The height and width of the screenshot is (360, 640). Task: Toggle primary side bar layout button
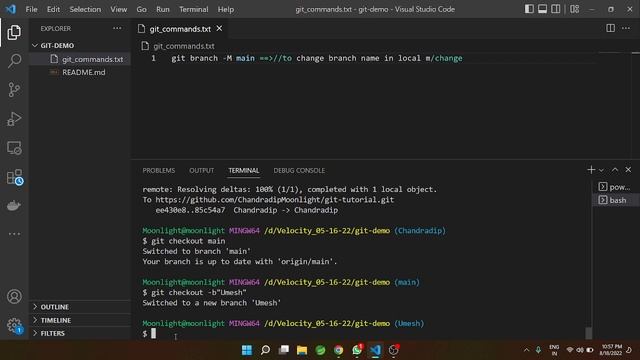(x=529, y=9)
